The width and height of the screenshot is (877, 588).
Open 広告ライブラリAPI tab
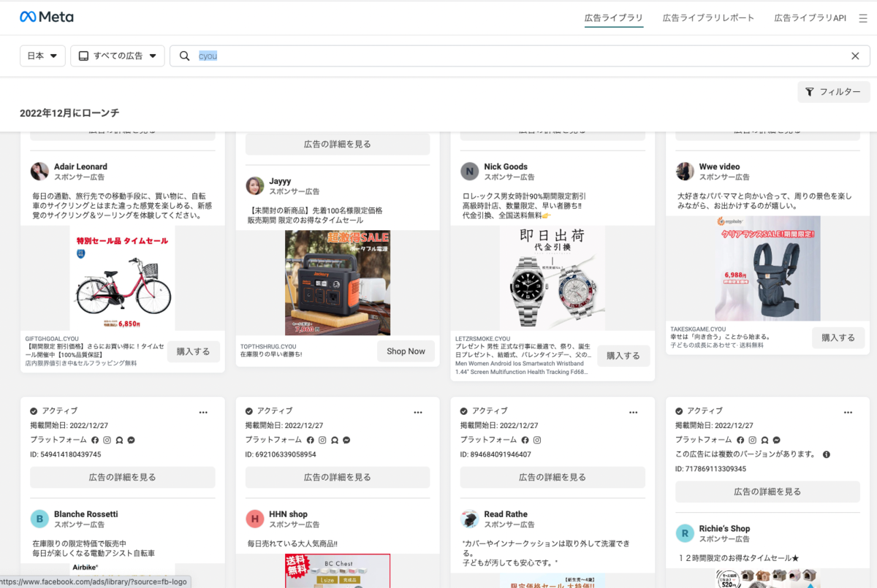pos(810,18)
